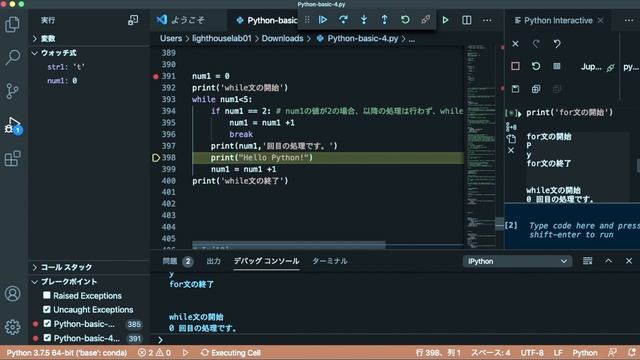The image size is (640, 360).
Task: Select the デバッグ コンソール tab
Action: [x=266, y=261]
